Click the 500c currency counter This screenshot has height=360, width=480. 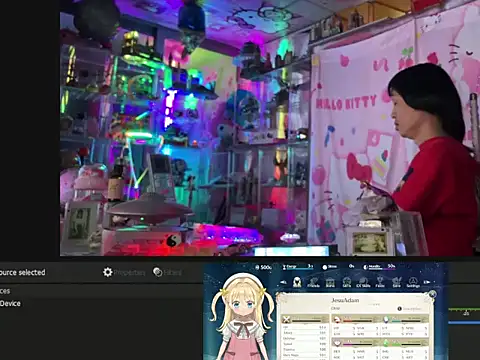[x=263, y=267]
